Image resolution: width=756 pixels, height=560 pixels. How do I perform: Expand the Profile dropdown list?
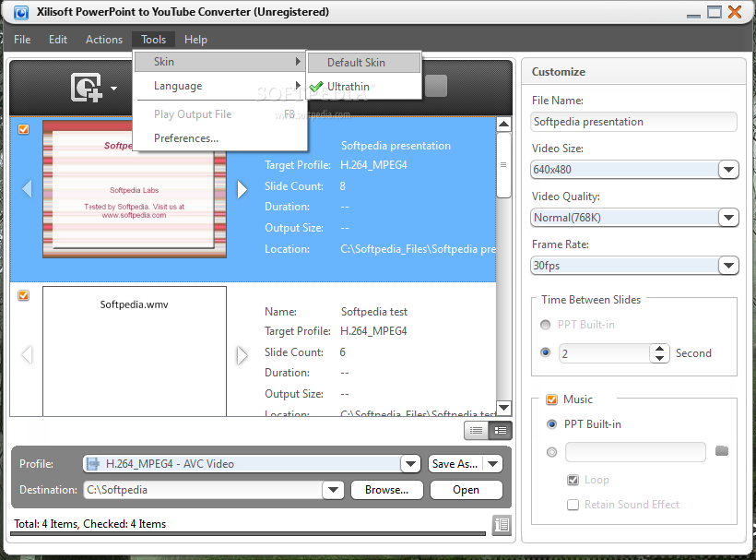tap(410, 464)
